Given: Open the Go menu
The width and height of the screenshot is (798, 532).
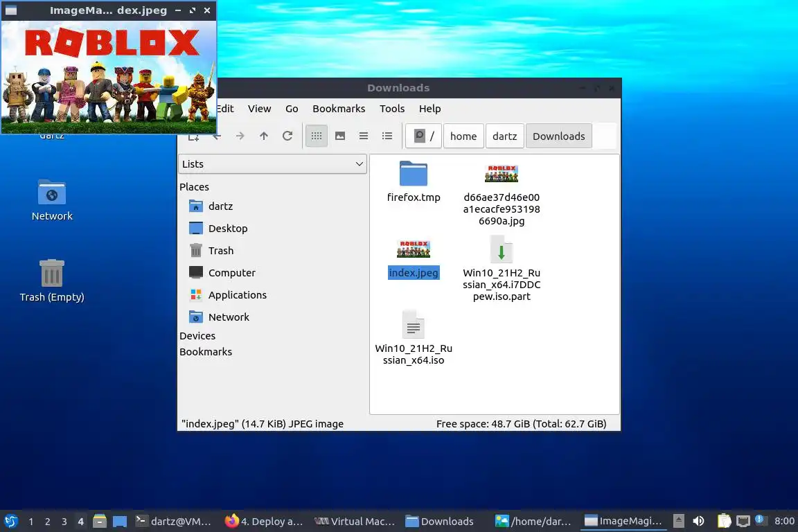Looking at the screenshot, I should pyautogui.click(x=292, y=109).
